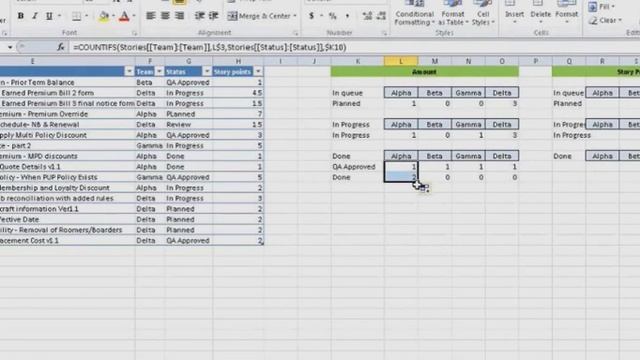Click the Insert cells button
Viewport: 640px width, 360px height.
514,12
